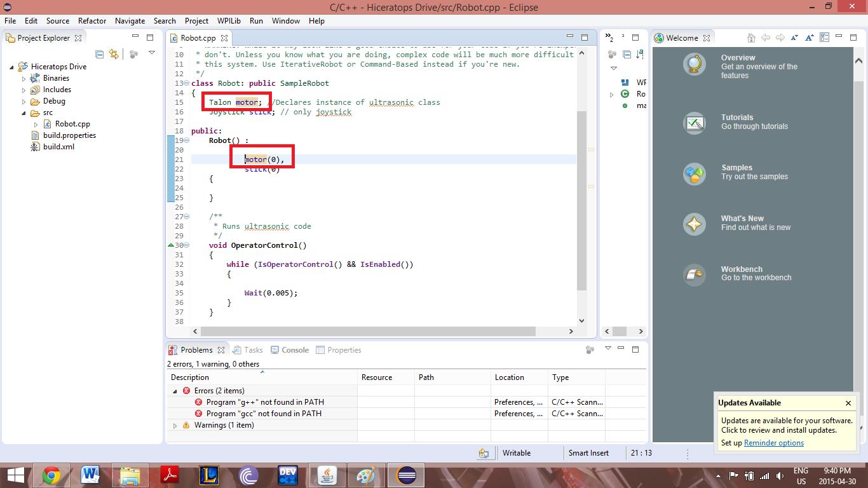Open the WPILib menu
Image resolution: width=868 pixels, height=488 pixels.
tap(229, 21)
